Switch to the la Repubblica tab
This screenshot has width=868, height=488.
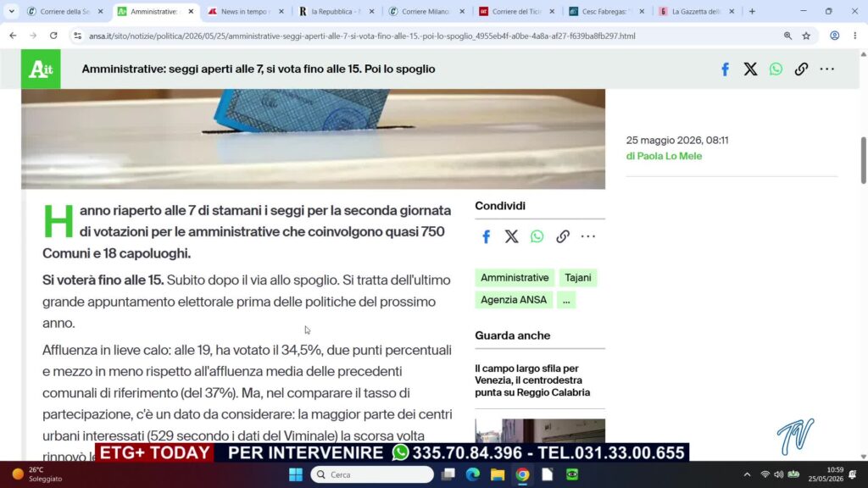pos(336,11)
